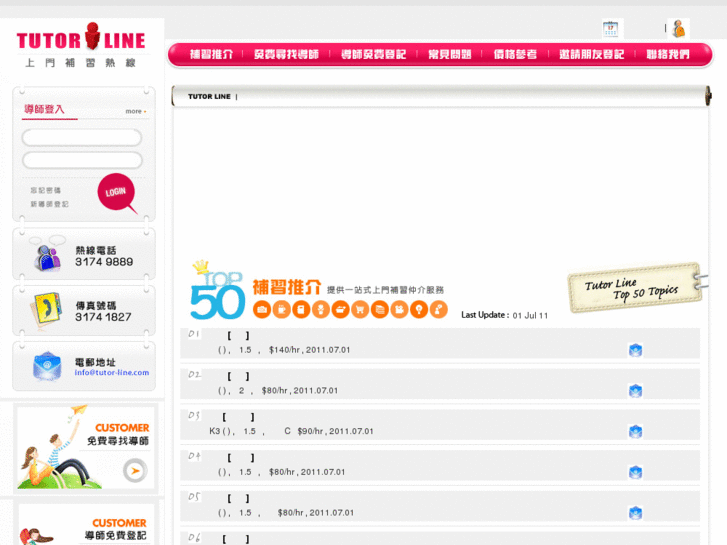This screenshot has width=727, height=545.
Task: Click the orange light bulb circle icon
Action: (419, 309)
